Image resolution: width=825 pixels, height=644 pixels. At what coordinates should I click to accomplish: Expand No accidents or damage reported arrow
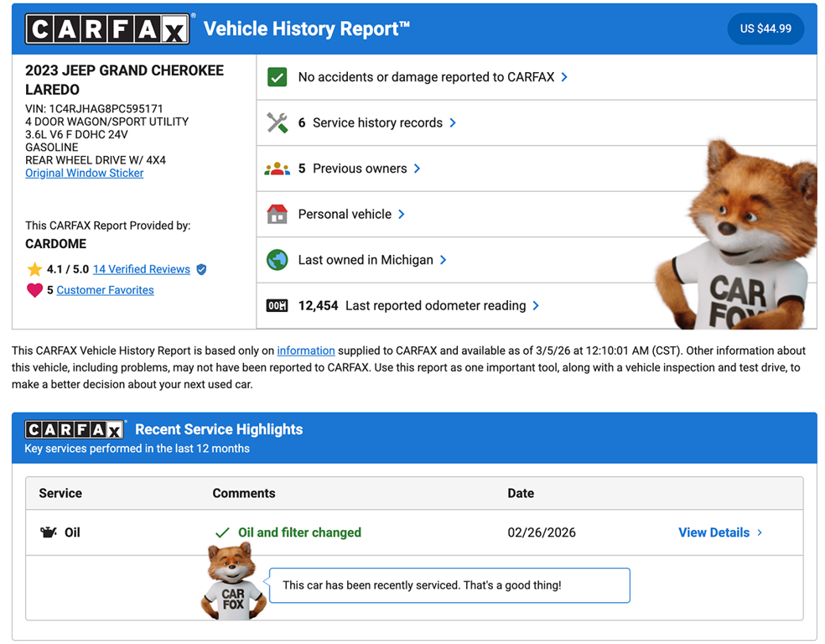click(564, 77)
